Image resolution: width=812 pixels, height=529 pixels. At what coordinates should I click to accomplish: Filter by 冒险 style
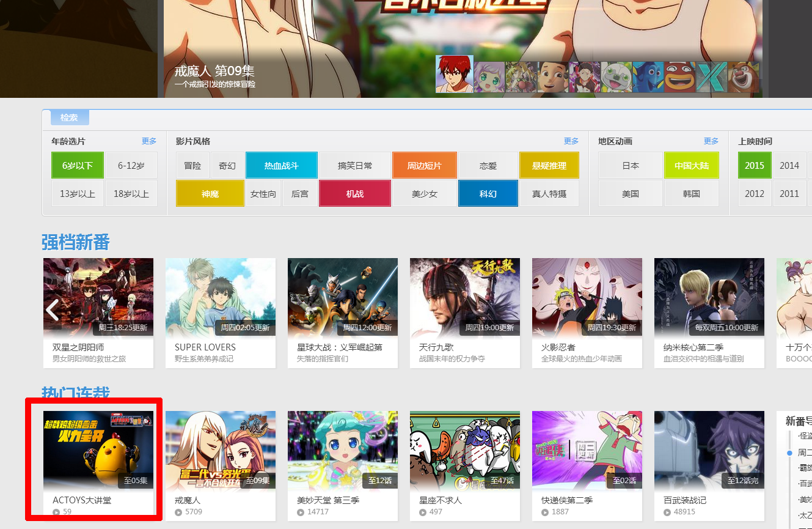click(x=192, y=165)
